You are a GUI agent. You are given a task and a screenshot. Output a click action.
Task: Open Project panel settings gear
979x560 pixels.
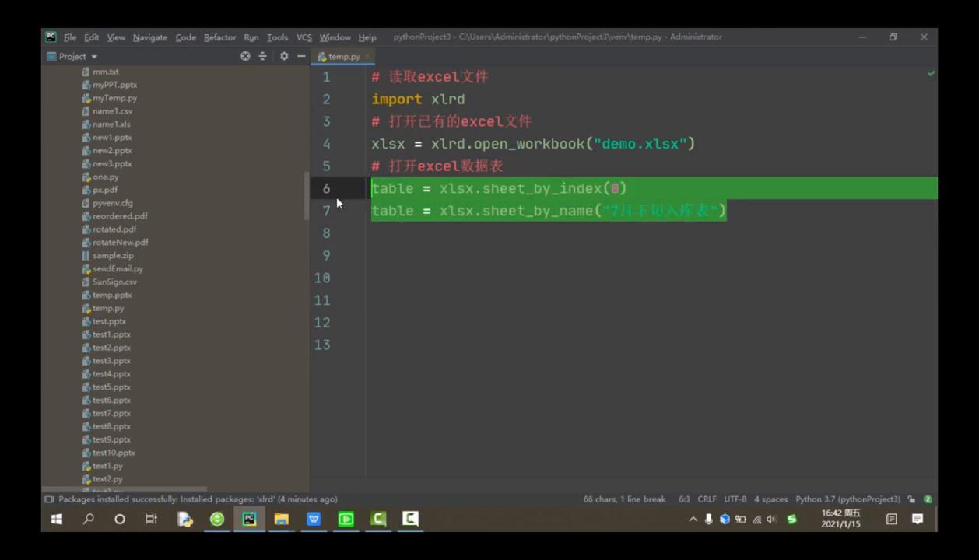point(284,56)
